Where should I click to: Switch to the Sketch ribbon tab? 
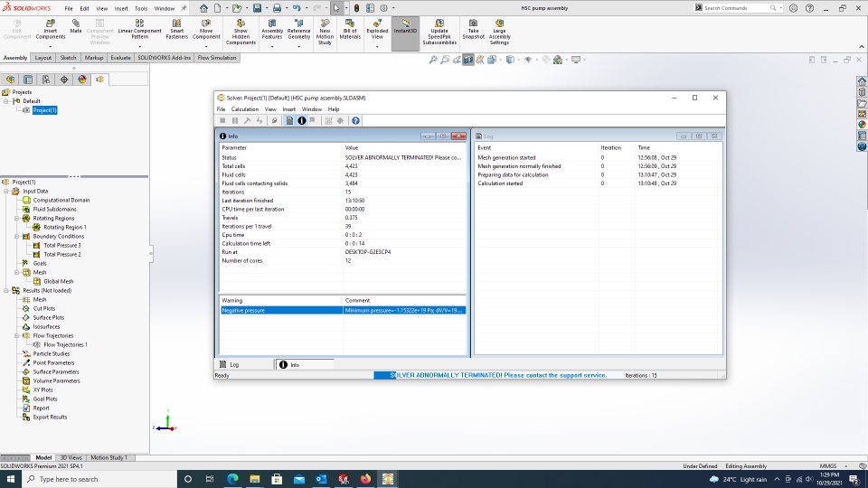click(68, 58)
